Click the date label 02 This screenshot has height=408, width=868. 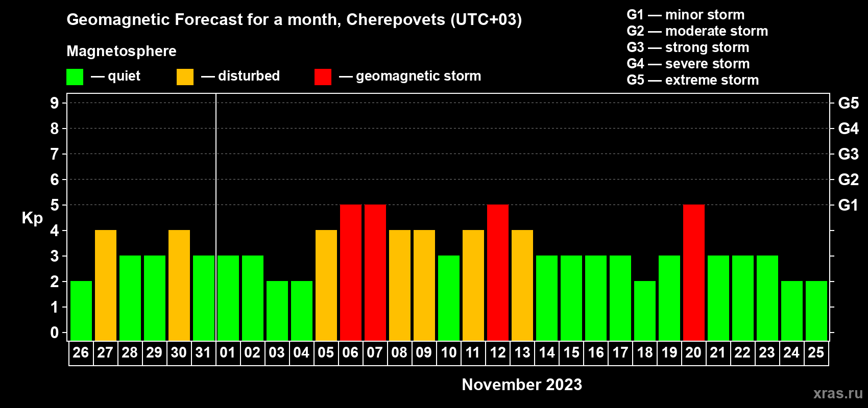pos(252,352)
